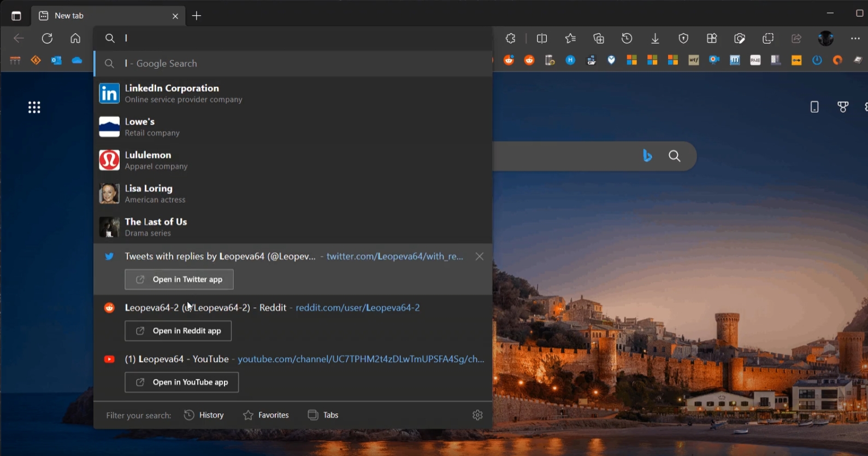This screenshot has width=868, height=456.
Task: Select Lisa Loring suggestion
Action: tap(293, 194)
